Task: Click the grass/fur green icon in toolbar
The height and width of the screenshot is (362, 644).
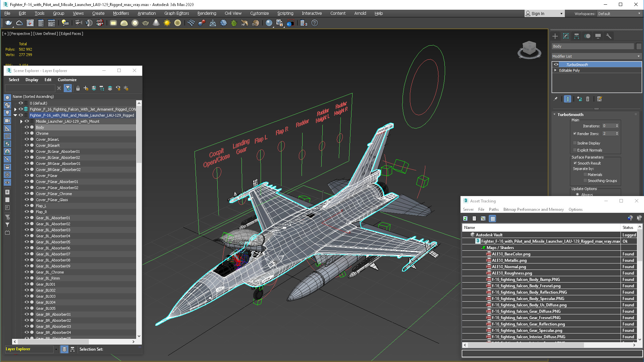Action: [x=234, y=23]
